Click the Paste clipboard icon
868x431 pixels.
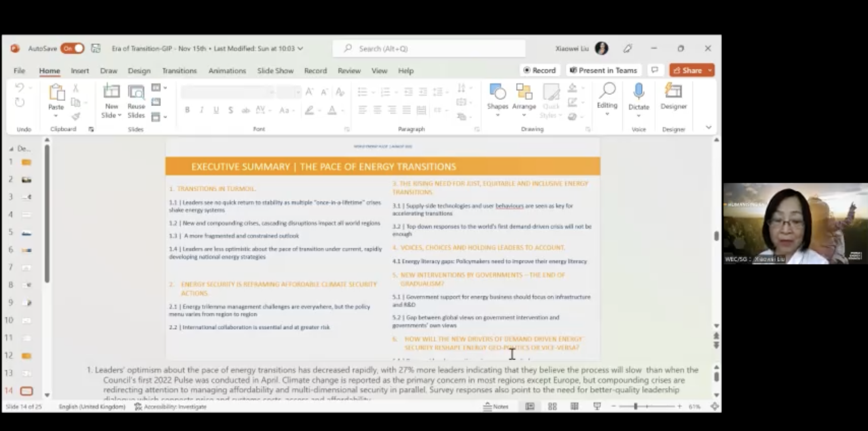56,92
